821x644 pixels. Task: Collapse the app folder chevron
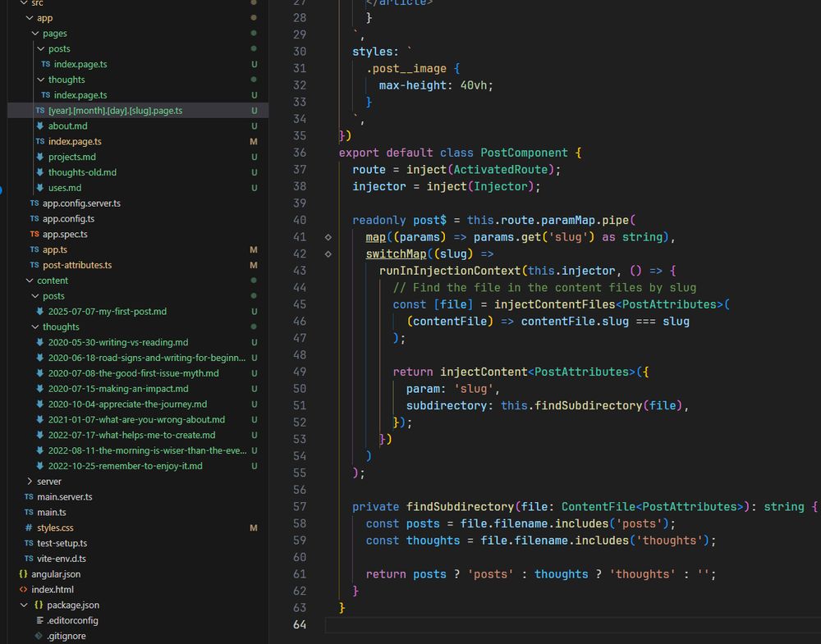[x=30, y=18]
